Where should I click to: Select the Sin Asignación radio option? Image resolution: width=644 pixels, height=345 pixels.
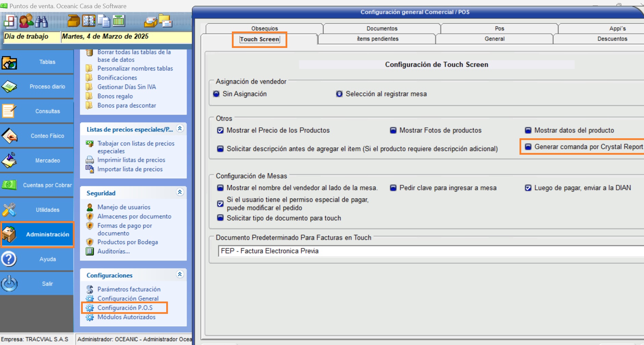[216, 94]
